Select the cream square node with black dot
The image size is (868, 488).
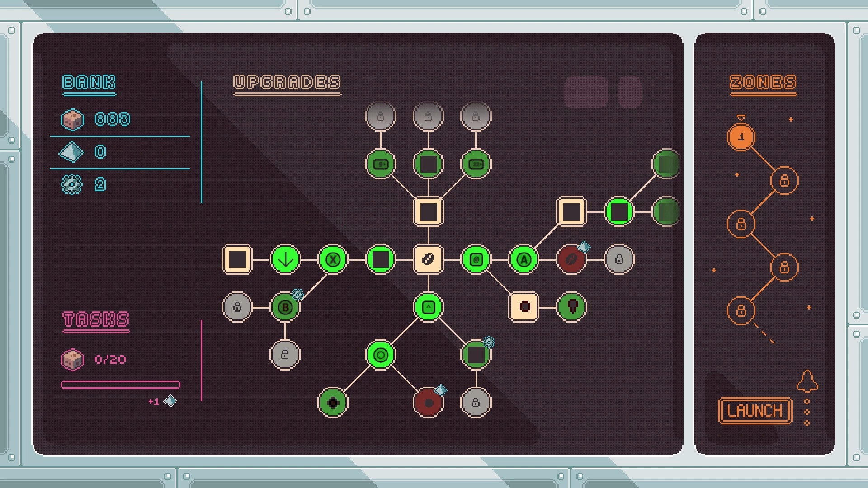coord(524,307)
